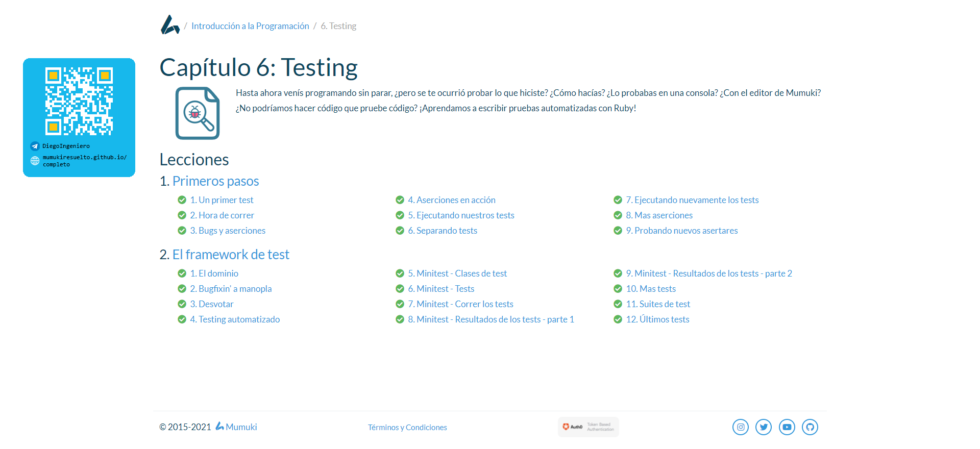The height and width of the screenshot is (449, 980).
Task: Click the QR code image
Action: point(79,101)
